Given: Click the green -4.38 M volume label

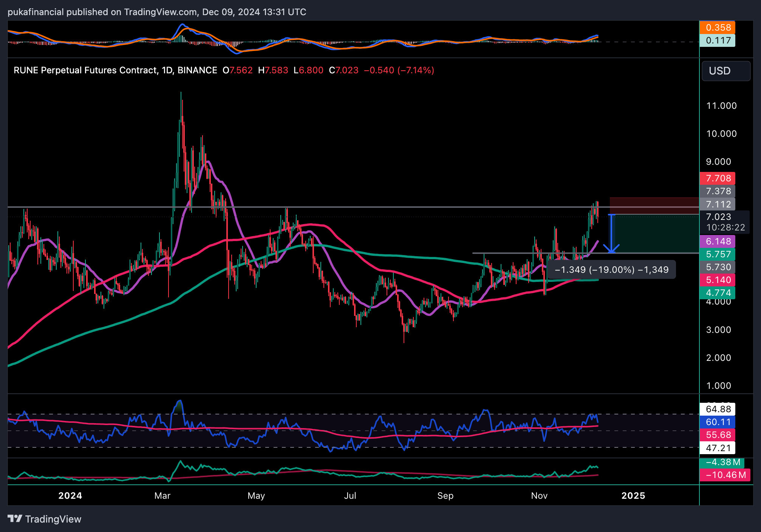Looking at the screenshot, I should click(722, 462).
